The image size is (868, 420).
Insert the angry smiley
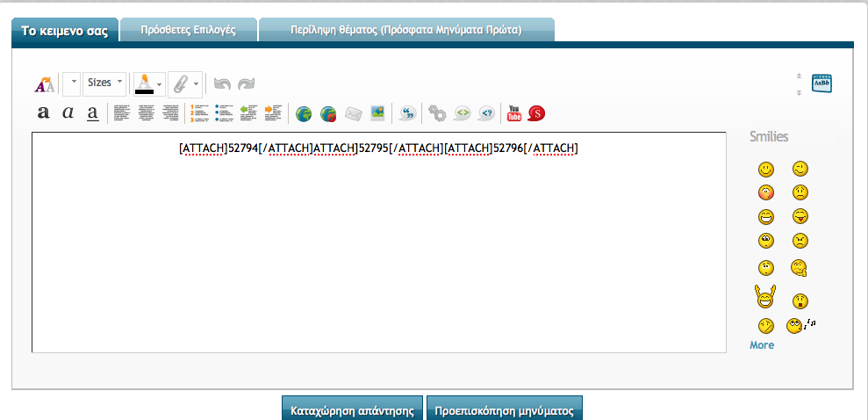coord(800,241)
